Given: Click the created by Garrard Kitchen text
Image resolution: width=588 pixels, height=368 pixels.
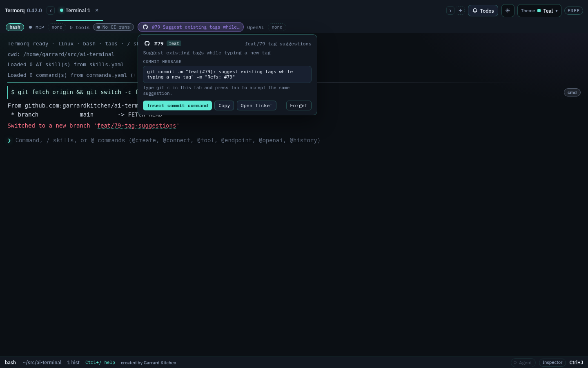Looking at the screenshot, I should (x=149, y=363).
